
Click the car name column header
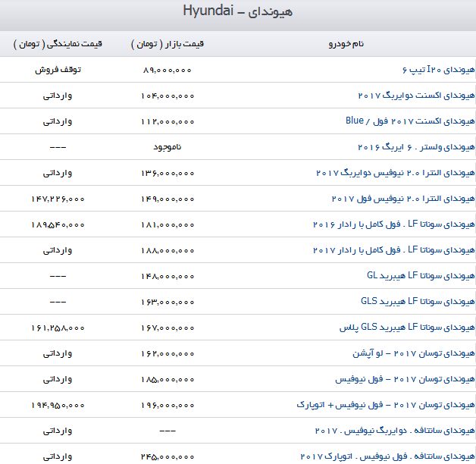346,44
